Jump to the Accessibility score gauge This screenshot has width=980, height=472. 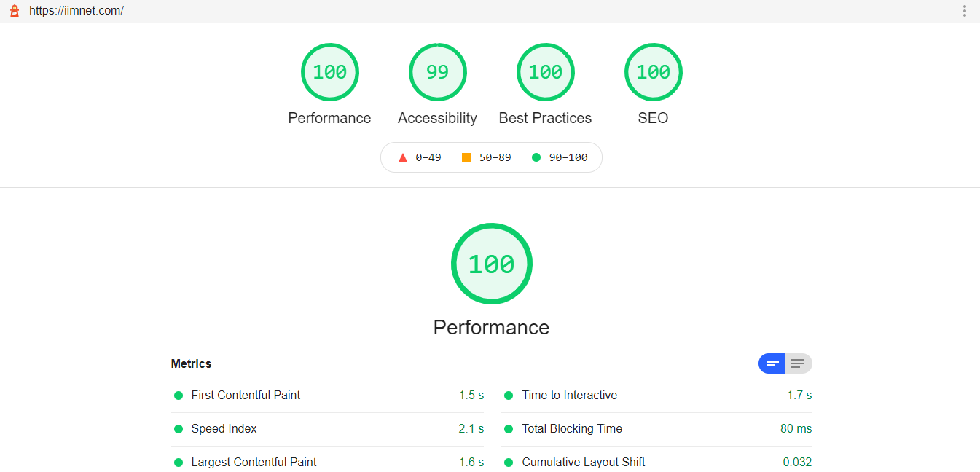point(437,72)
